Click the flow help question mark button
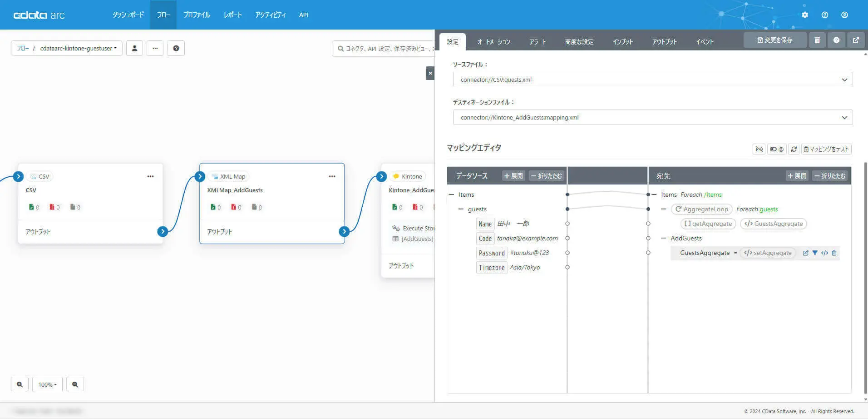The width and height of the screenshot is (868, 419). click(176, 48)
